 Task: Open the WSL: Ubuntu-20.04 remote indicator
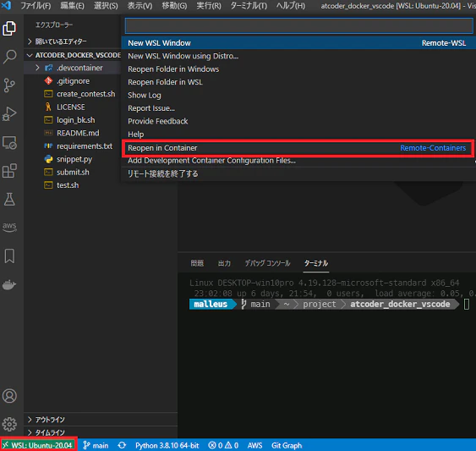pos(39,445)
